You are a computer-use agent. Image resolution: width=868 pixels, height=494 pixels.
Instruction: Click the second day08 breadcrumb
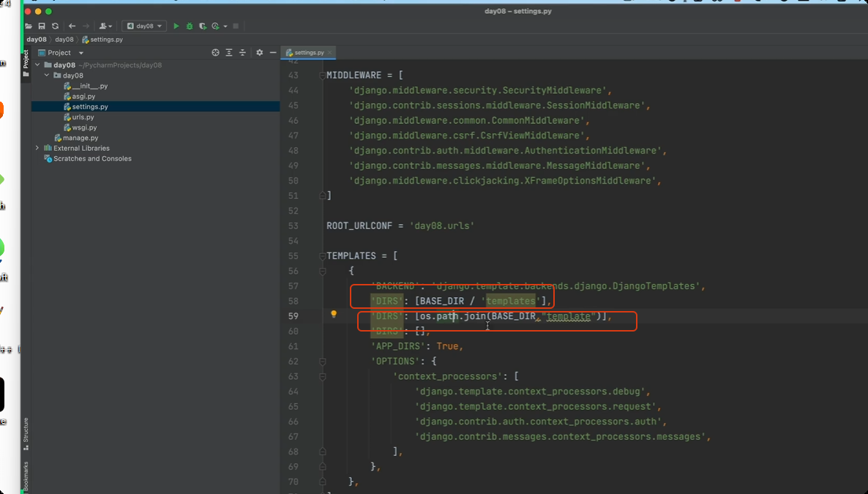click(64, 40)
